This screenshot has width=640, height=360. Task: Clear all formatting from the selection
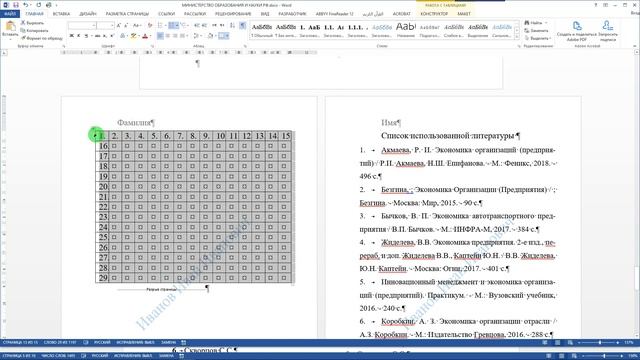click(x=150, y=25)
